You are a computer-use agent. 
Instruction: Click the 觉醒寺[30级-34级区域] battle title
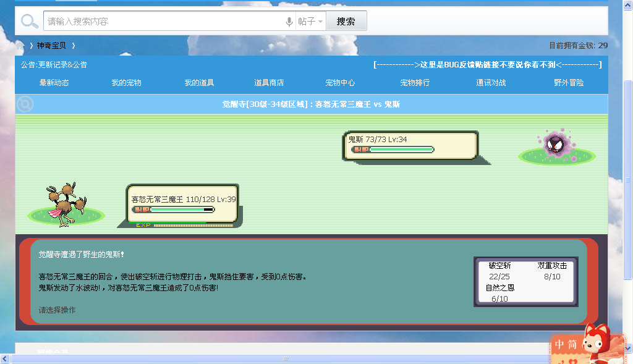[311, 104]
